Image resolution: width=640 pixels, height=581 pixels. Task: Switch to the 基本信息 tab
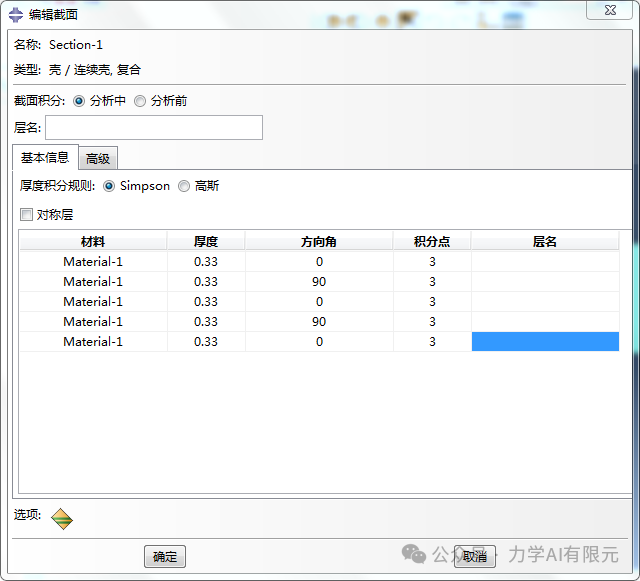45,158
